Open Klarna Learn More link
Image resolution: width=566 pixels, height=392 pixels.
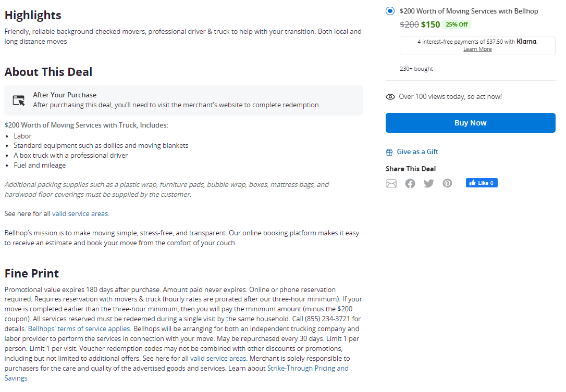(477, 49)
